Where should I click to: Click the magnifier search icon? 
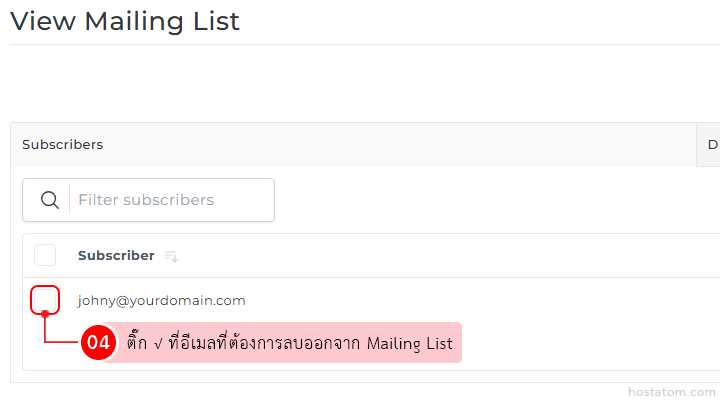tap(50, 200)
